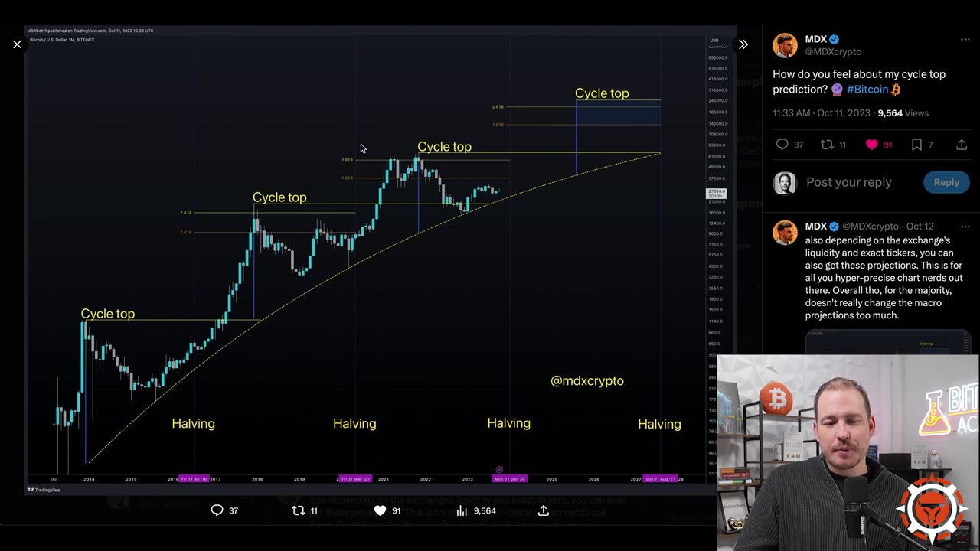This screenshot has width=980, height=551.
Task: Click the 'Mon 01 Jan '24' date marker
Action: tap(510, 479)
